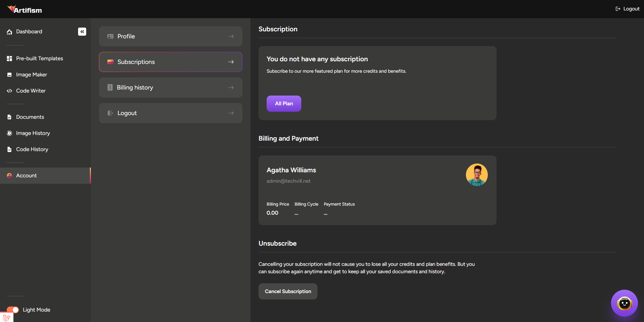Viewport: 644px width, 322px height.
Task: Open the Subscriptions settings tab
Action: (170, 62)
